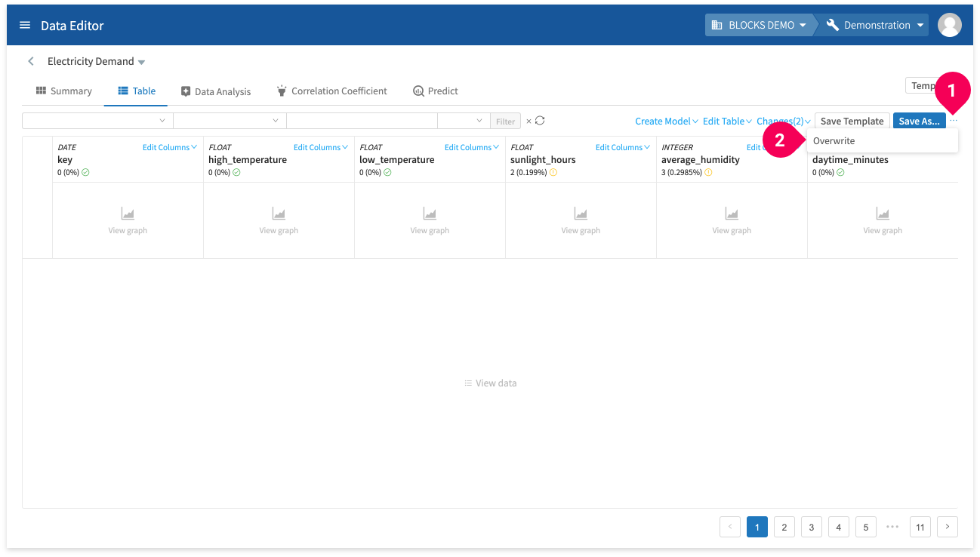Image resolution: width=980 pixels, height=557 pixels.
Task: Open the hamburger navigation menu
Action: pos(25,25)
